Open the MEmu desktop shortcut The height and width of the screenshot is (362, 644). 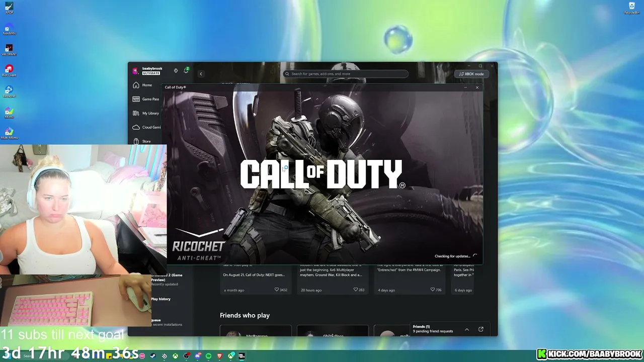click(x=9, y=113)
